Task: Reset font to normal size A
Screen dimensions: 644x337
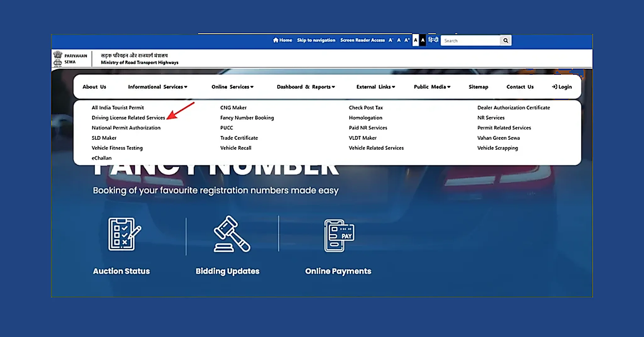Action: click(x=399, y=40)
